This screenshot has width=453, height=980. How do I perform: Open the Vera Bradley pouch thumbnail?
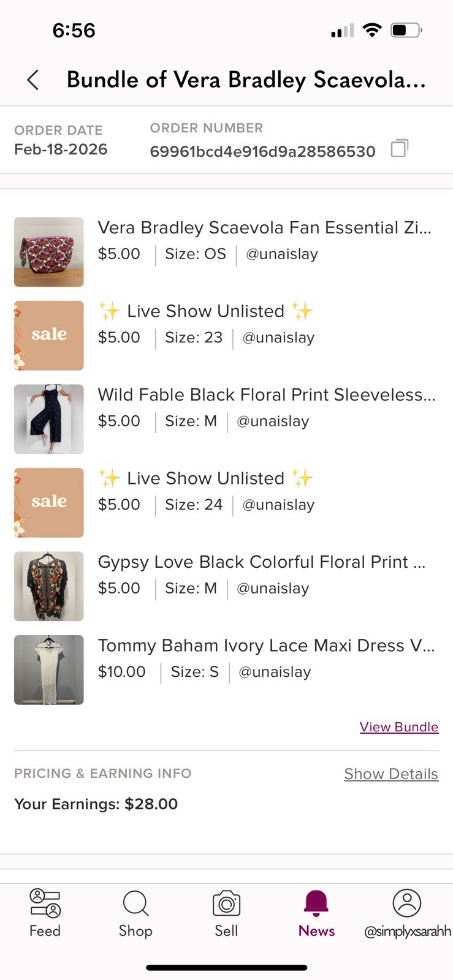[x=49, y=252]
